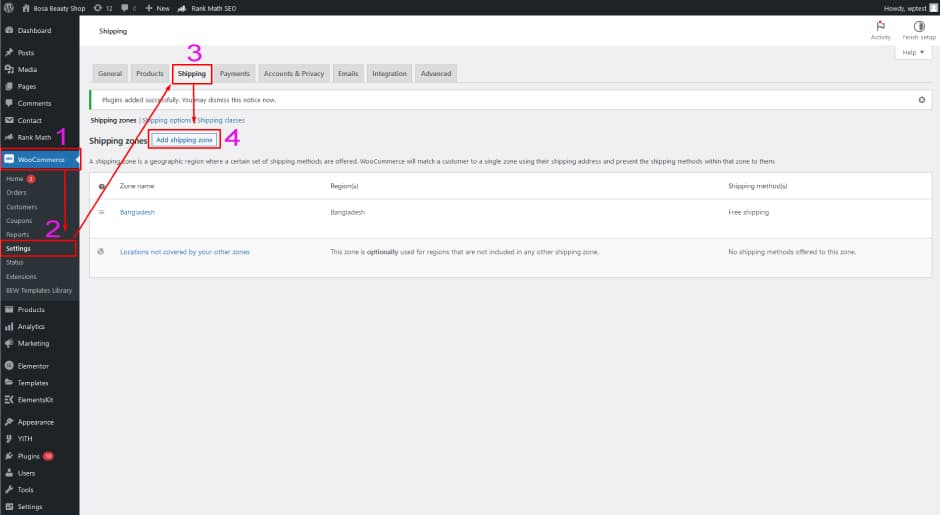940x515 pixels.
Task: Click Add shipping zone button
Action: click(184, 140)
